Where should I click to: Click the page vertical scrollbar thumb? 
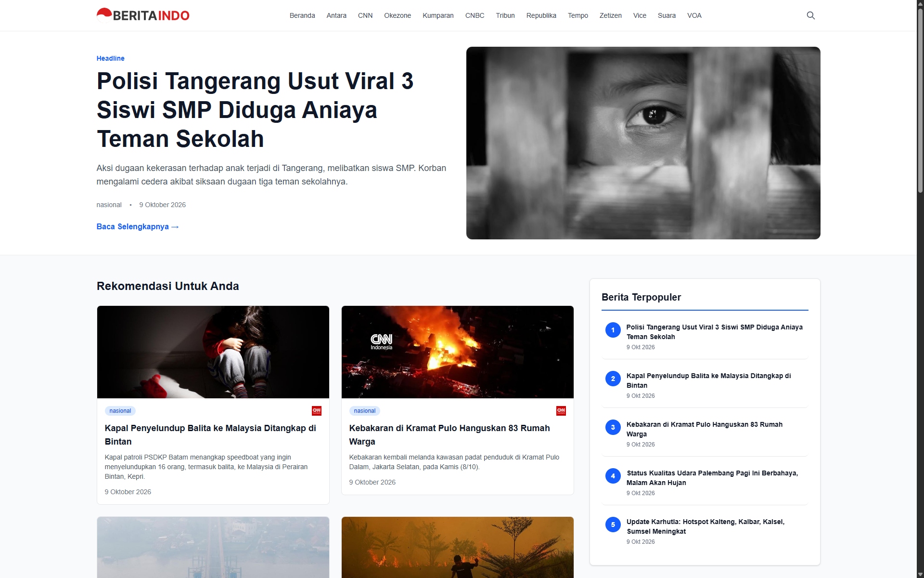click(920, 101)
